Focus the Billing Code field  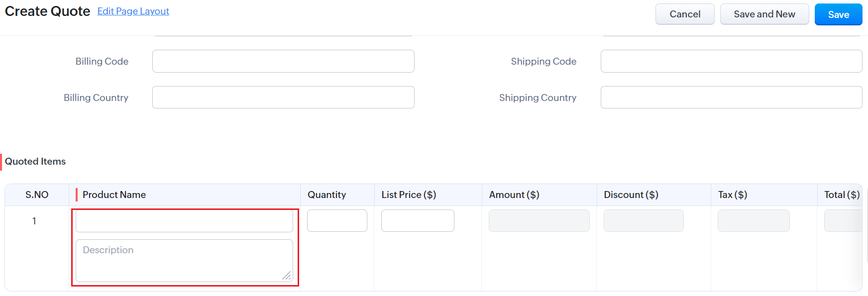click(x=283, y=61)
